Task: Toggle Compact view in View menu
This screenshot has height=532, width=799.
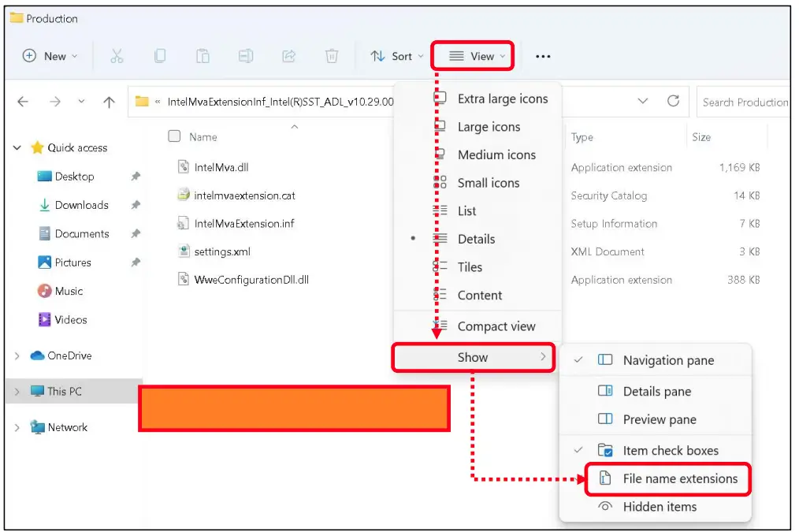Action: (478, 326)
